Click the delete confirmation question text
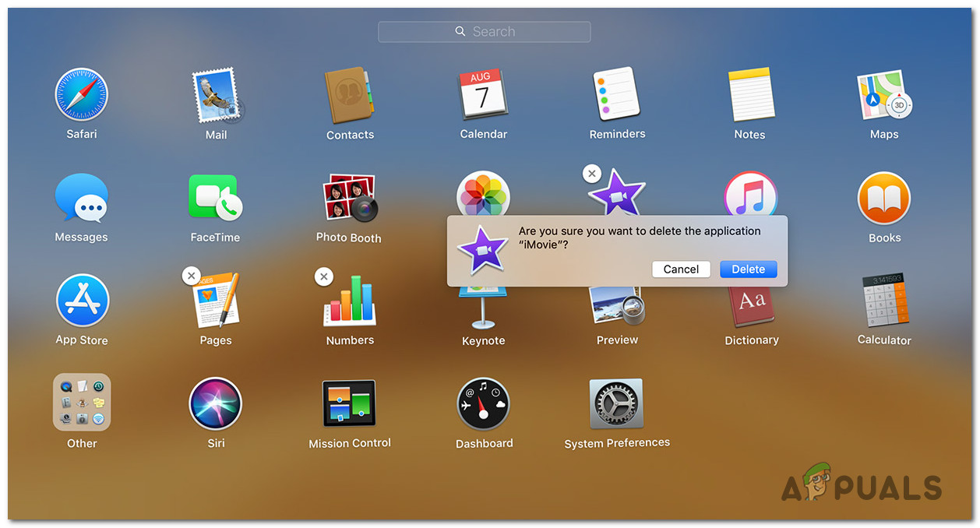 (640, 238)
